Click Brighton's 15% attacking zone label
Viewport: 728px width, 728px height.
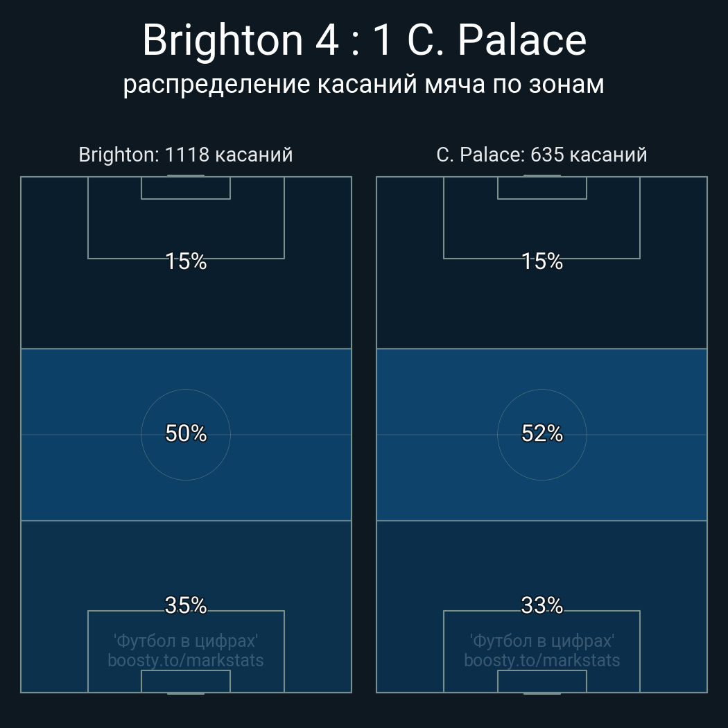[186, 261]
